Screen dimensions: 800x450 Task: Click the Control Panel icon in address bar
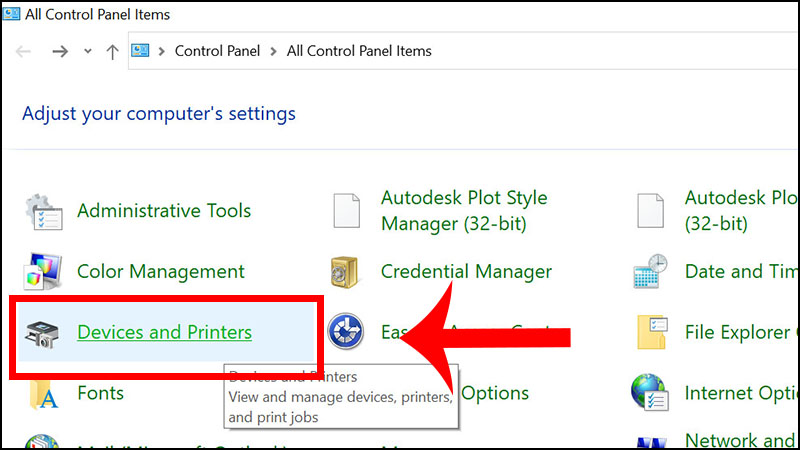tap(140, 51)
